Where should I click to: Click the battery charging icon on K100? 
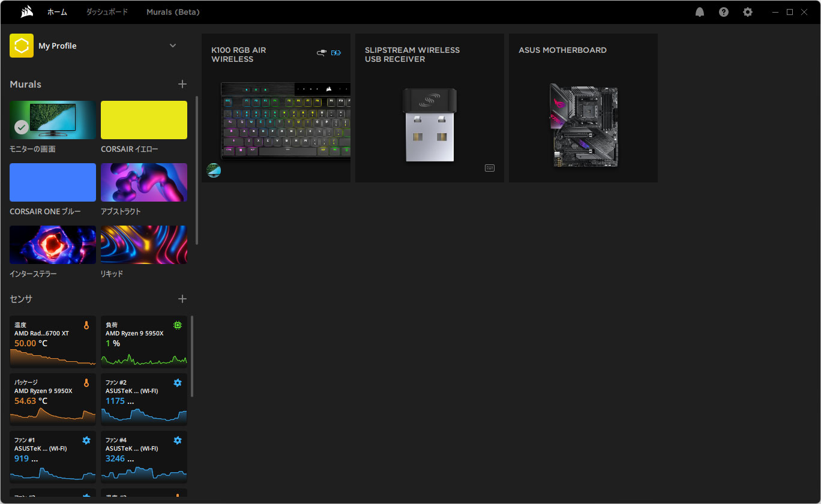pos(335,53)
